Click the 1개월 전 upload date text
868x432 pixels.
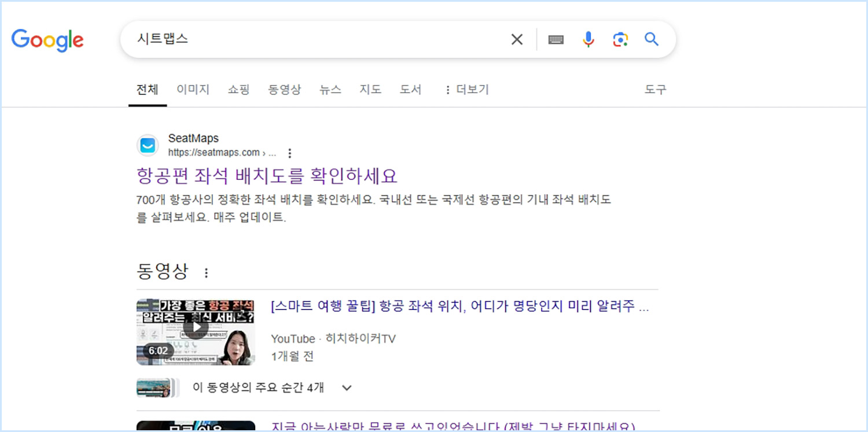coord(292,356)
